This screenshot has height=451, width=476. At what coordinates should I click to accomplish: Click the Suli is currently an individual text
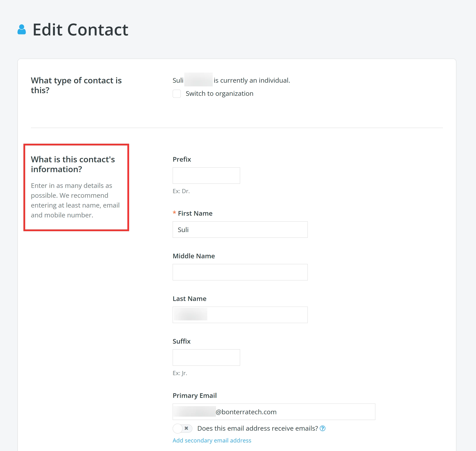pyautogui.click(x=231, y=80)
